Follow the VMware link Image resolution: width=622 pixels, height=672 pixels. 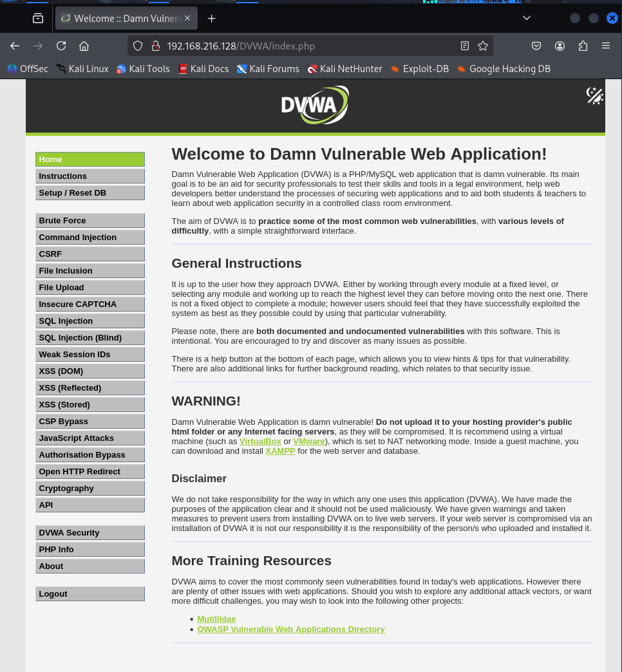(x=309, y=442)
